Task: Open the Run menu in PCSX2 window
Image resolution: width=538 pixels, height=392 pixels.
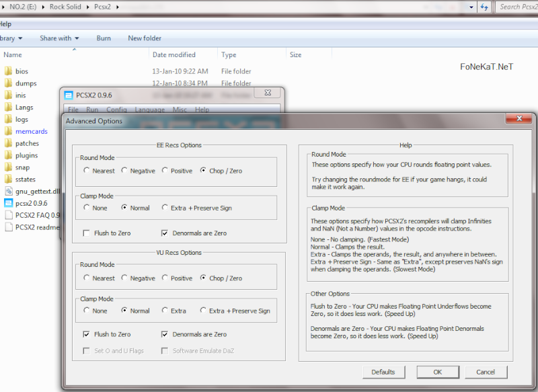Action: pyautogui.click(x=92, y=110)
